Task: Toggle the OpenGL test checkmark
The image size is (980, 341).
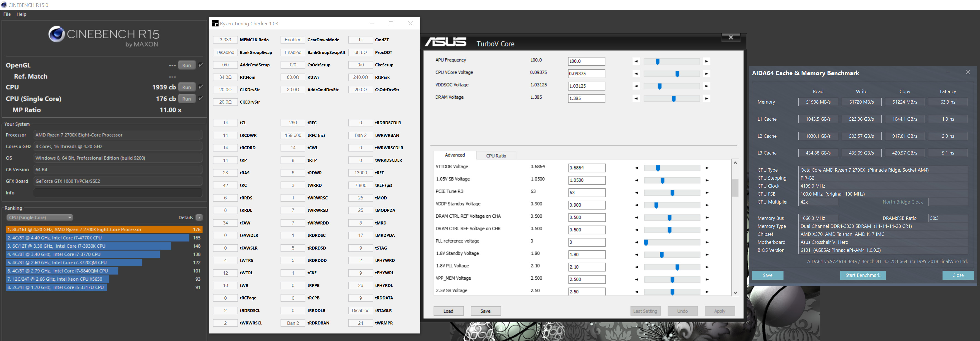Action: [x=201, y=65]
